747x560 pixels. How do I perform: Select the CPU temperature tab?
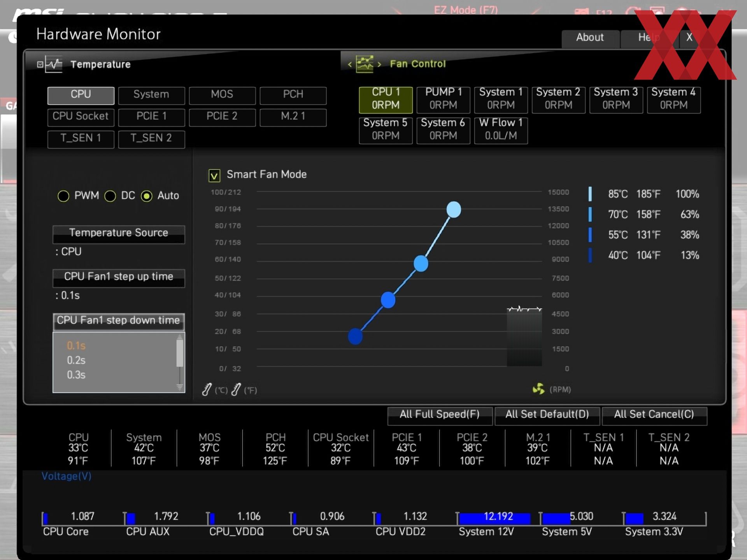81,95
